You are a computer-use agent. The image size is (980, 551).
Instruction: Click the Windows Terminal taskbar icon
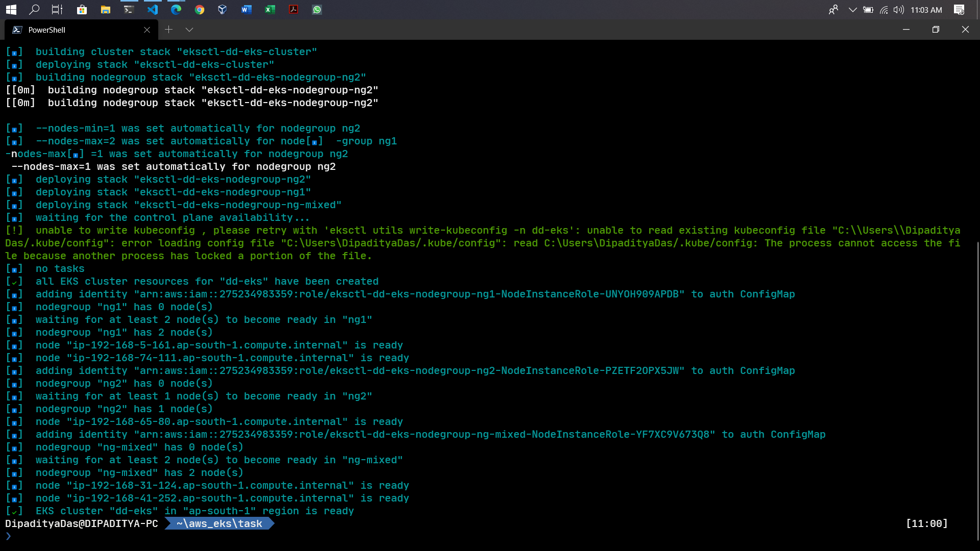click(129, 10)
